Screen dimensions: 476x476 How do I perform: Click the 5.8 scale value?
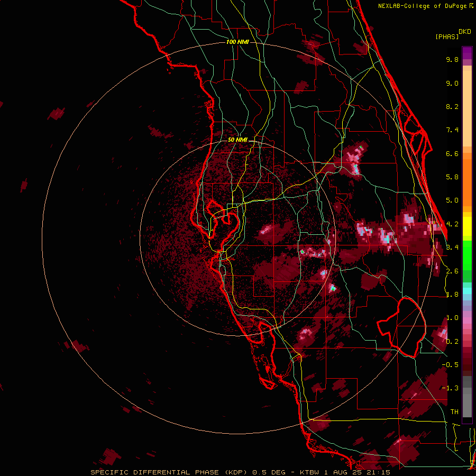click(x=452, y=177)
